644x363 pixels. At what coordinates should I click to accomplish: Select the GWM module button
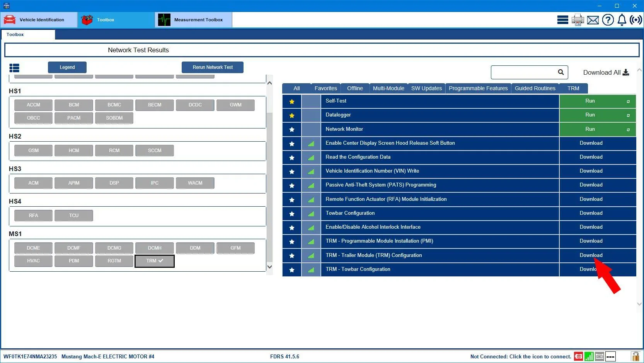point(235,105)
